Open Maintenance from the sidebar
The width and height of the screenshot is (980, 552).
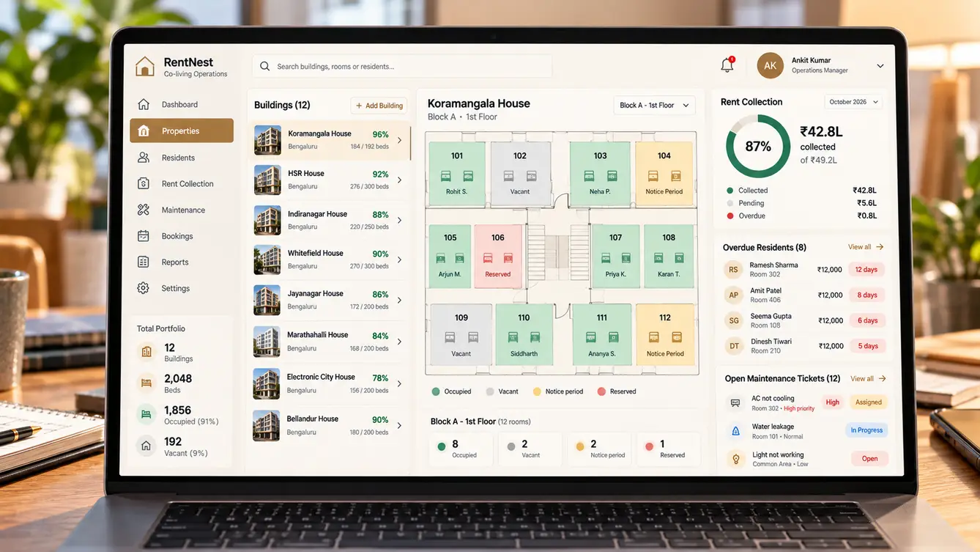tap(182, 210)
